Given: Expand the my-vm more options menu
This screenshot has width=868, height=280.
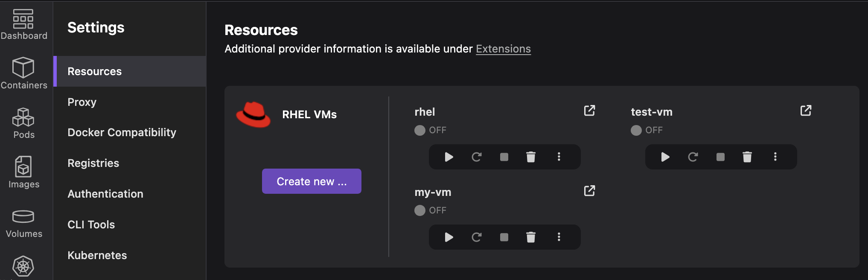Looking at the screenshot, I should point(559,237).
